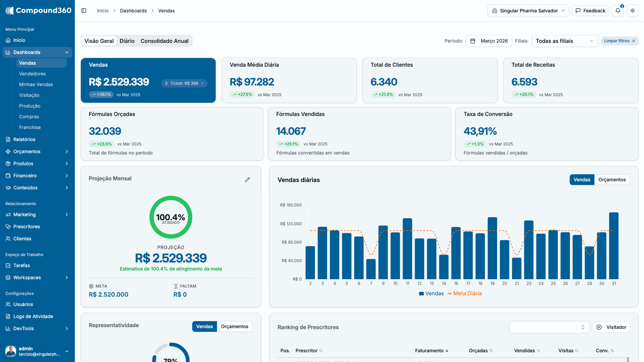Click the Tarefas checklist icon
The image size is (644, 362).
tap(8, 265)
